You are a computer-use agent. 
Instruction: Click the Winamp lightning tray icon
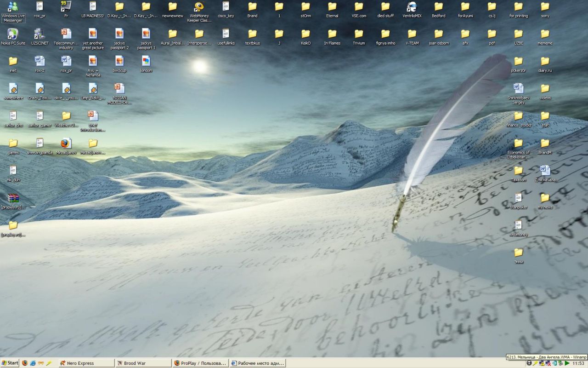(535, 363)
